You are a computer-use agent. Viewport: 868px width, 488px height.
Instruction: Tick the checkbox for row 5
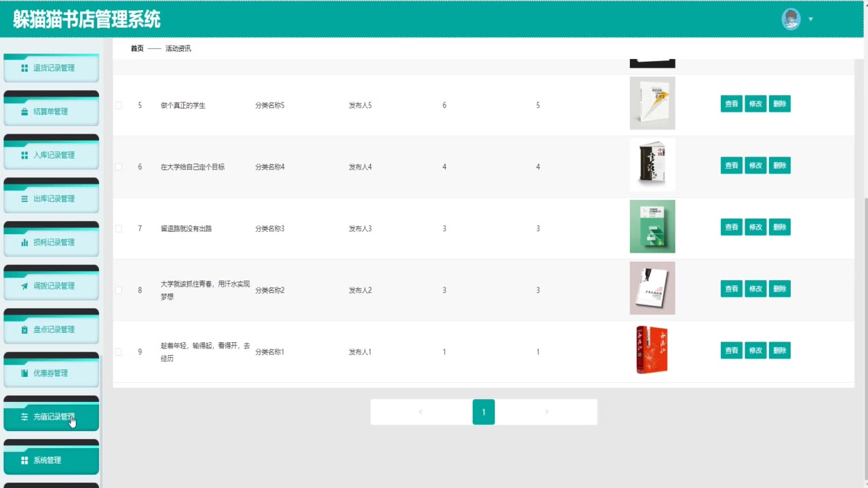119,106
